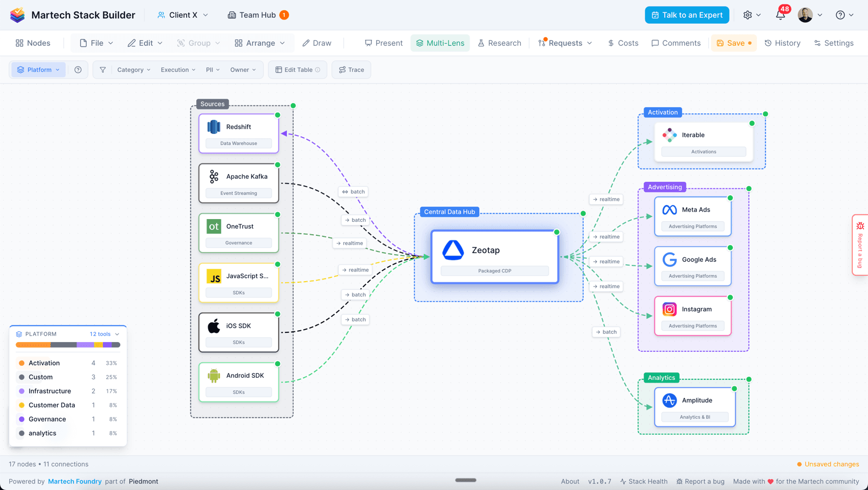Screen dimensions: 868x490
Task: Collapse the Platform 12 tools panel
Action: click(x=117, y=334)
